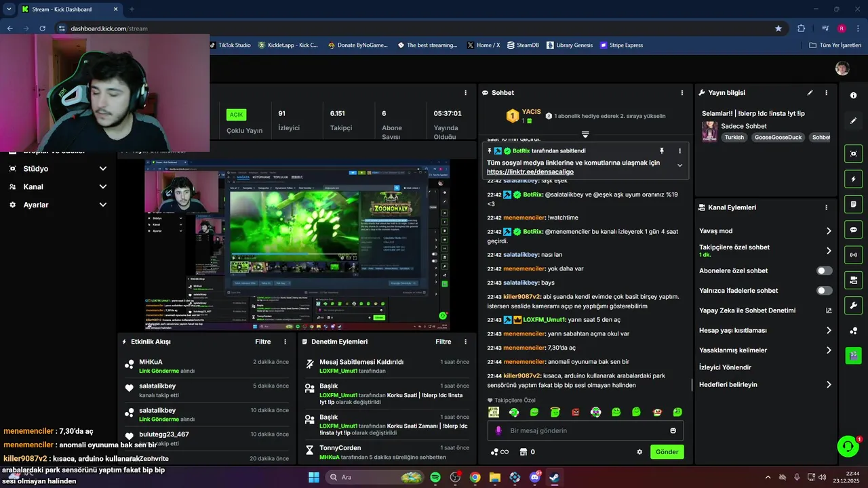Open Takipçilere özel sohbet options
This screenshot has width=868, height=488.
pos(828,251)
